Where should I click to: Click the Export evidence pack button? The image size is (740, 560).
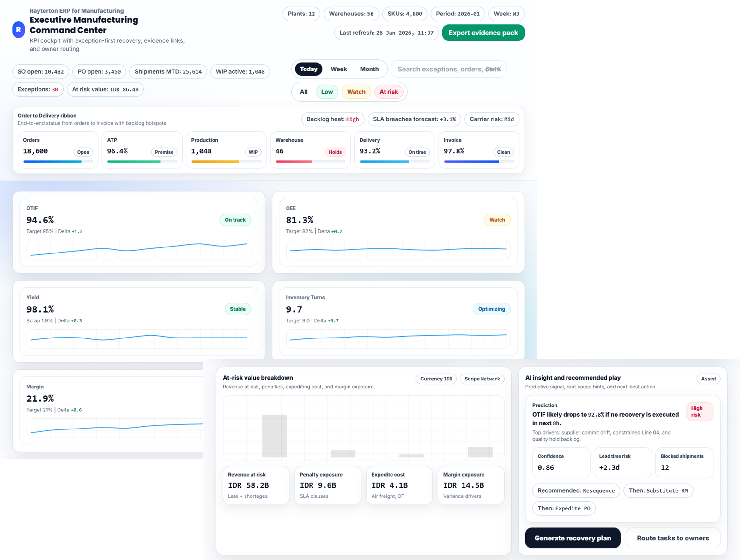coord(483,33)
